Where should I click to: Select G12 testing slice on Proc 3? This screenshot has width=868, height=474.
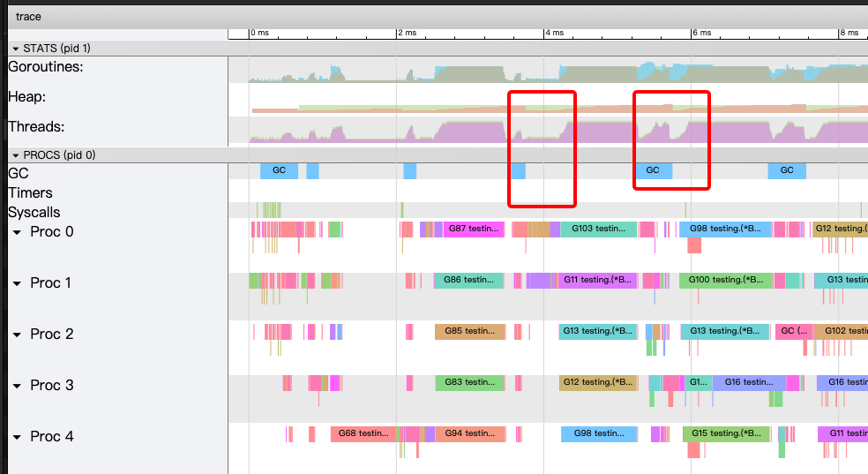pos(598,382)
